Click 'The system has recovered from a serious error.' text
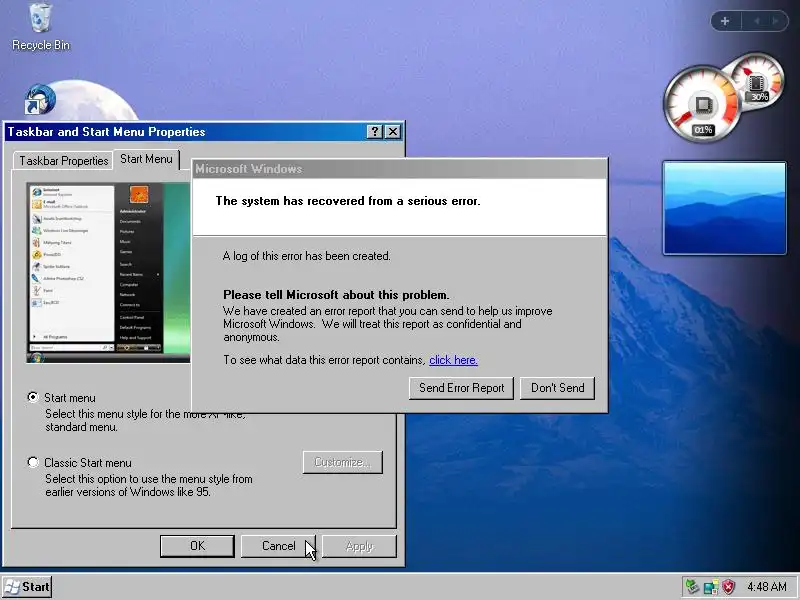 [x=348, y=201]
